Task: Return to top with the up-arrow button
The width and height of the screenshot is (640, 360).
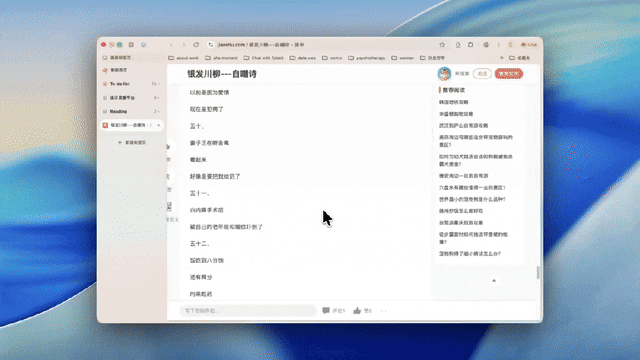Action: click(x=494, y=280)
